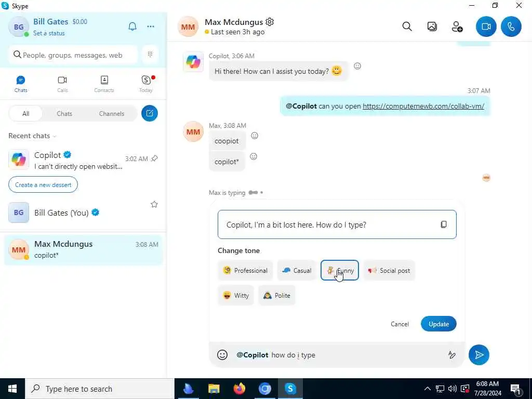Open Firefox from the taskbar

[239, 389]
